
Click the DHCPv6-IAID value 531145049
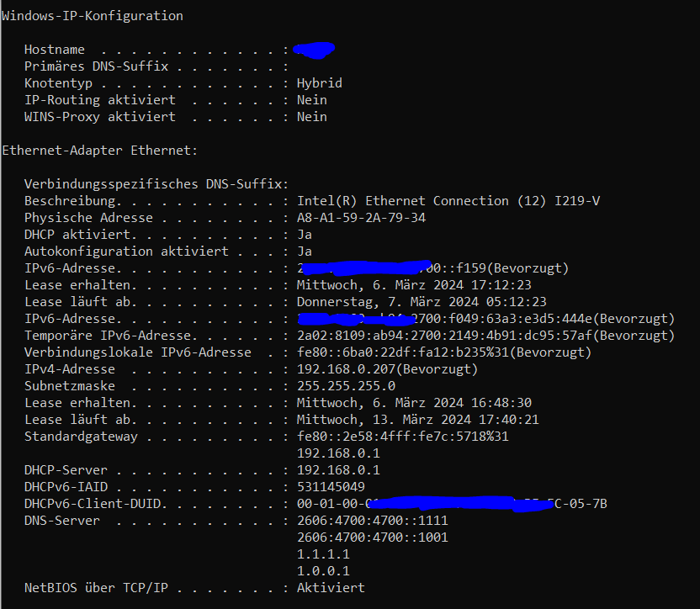[331, 487]
